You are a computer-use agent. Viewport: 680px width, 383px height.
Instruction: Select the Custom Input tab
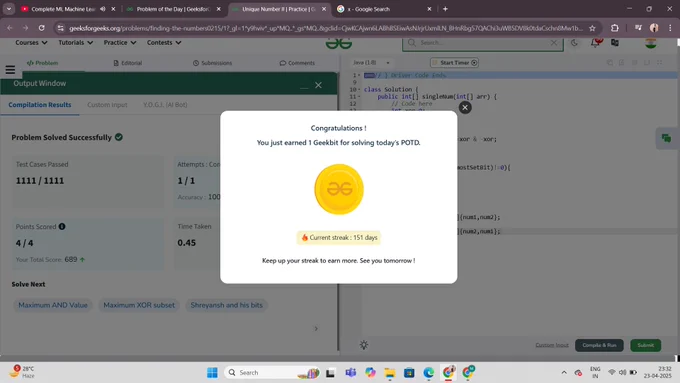point(107,105)
